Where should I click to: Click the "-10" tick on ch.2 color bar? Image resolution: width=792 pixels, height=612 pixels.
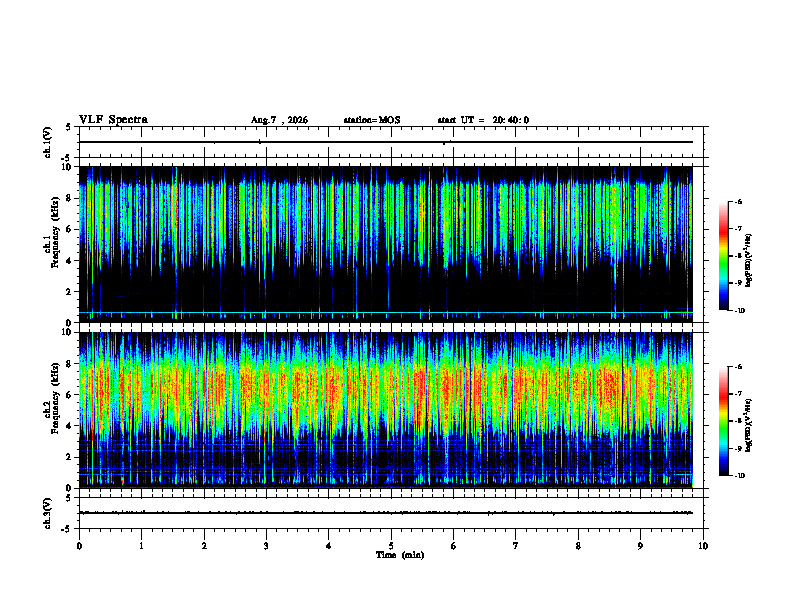pos(740,476)
